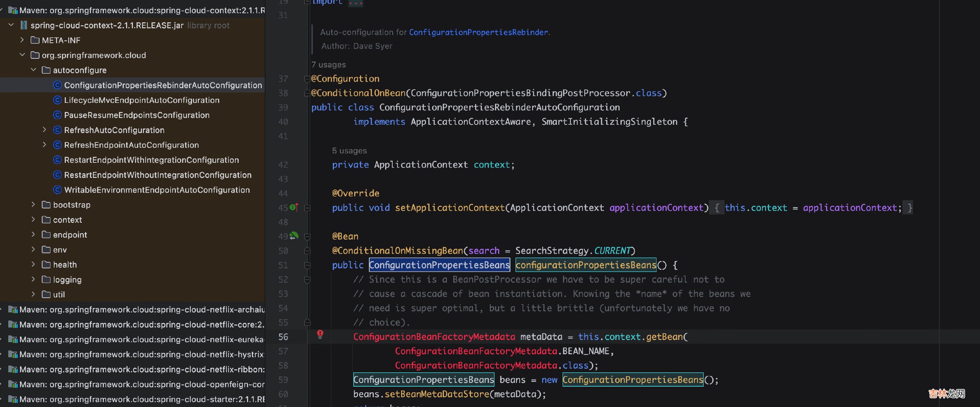Viewport: 980px width, 407px height.
Task: Click the autoconfigure folder icon
Action: pos(46,70)
